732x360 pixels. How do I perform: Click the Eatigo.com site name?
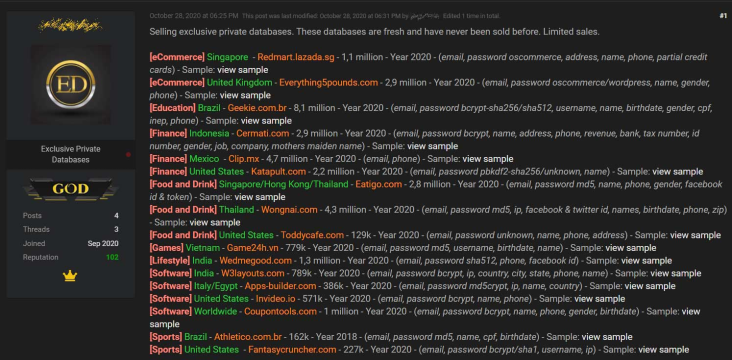(x=379, y=184)
